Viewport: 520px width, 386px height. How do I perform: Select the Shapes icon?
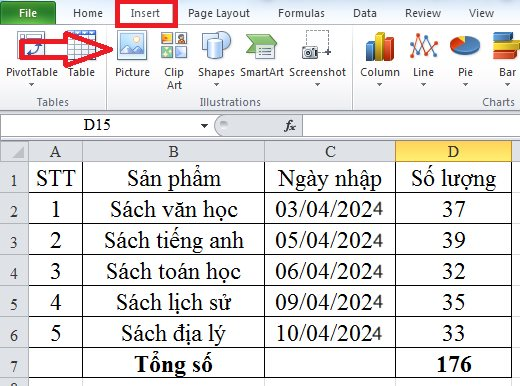[216, 45]
